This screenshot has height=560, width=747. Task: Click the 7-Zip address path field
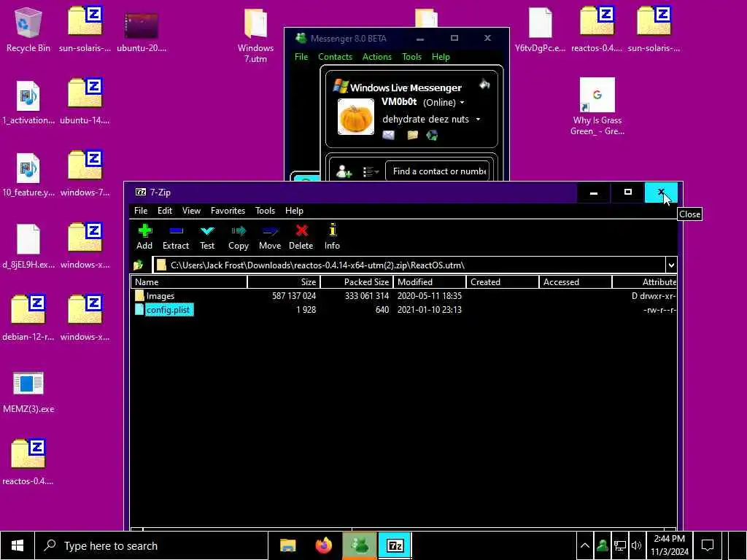click(409, 265)
